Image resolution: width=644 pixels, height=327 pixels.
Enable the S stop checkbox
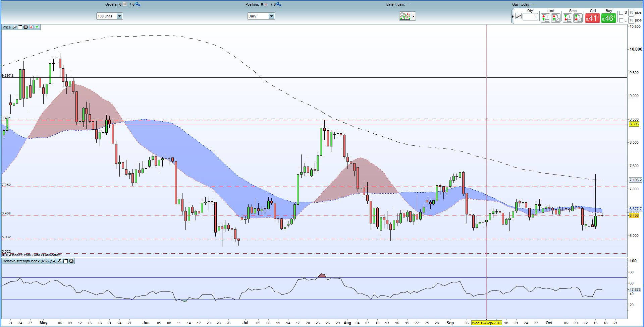(x=621, y=13)
